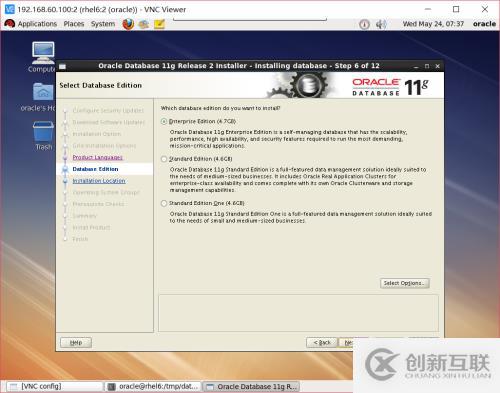Click Configure Security Updates step
Screen dimensions: 500x393
click(x=108, y=111)
